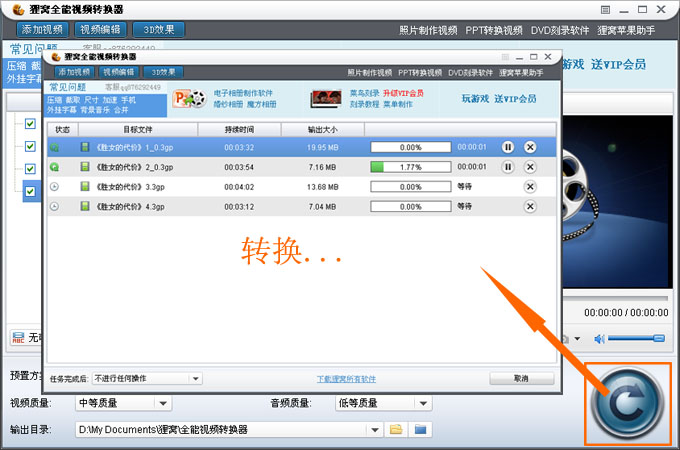The image size is (680, 450).
Task: Uncheck the third video checkbox in main window
Action: 30,168
